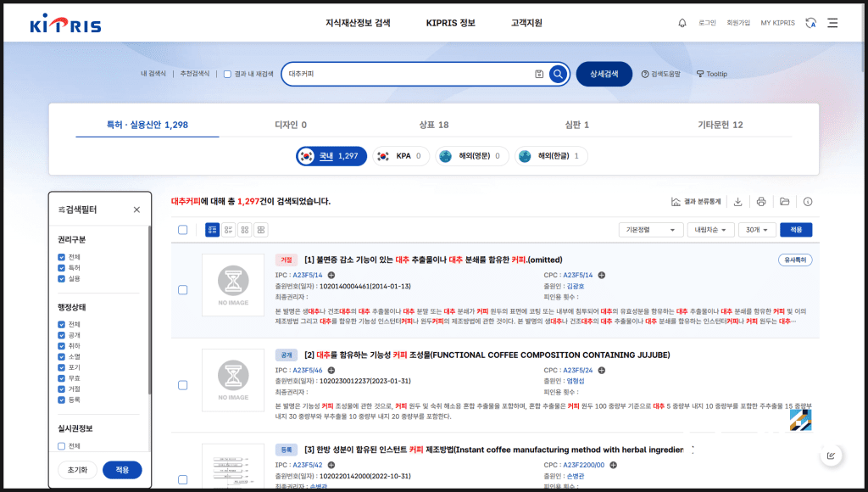Toggle the 결과 내 재검색 checkbox

[227, 74]
